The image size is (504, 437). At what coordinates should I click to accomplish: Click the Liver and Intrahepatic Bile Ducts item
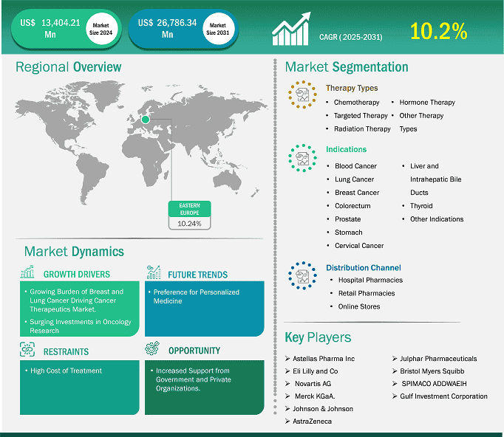coord(435,179)
